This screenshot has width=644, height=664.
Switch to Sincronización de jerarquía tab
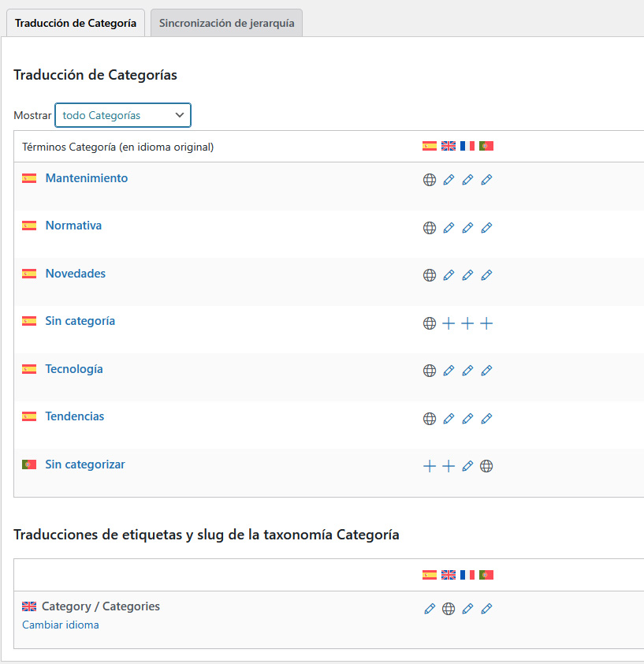pyautogui.click(x=226, y=23)
